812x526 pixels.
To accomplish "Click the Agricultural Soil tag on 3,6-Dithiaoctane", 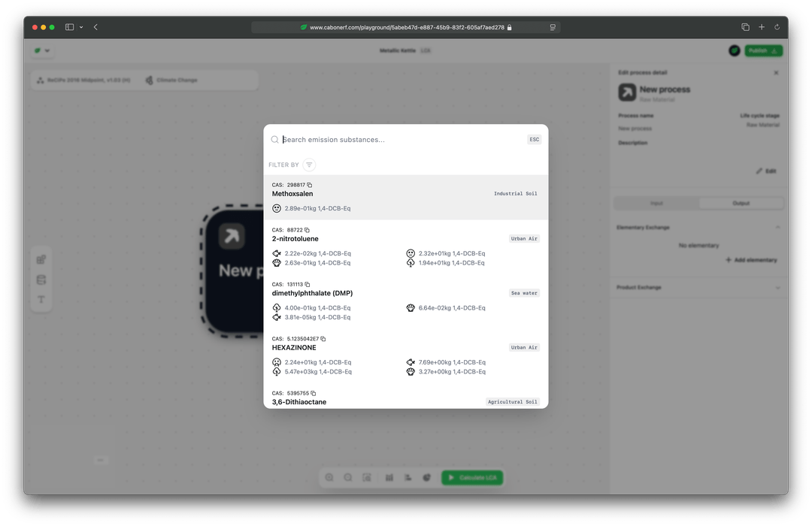I will tap(513, 402).
